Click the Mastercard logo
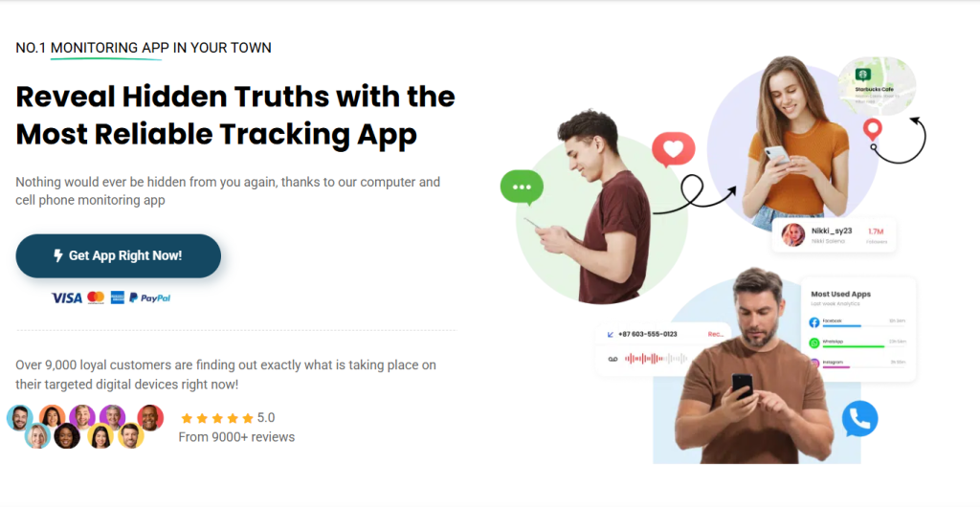The height and width of the screenshot is (507, 980). coord(96,298)
